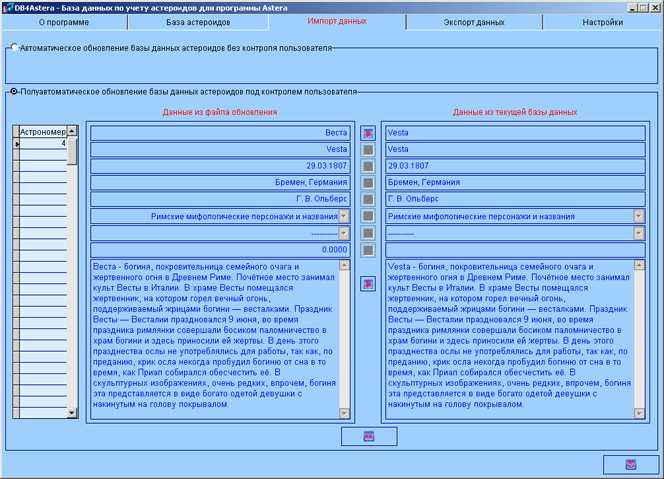
Task: Go to the Настройки tab
Action: 602,21
